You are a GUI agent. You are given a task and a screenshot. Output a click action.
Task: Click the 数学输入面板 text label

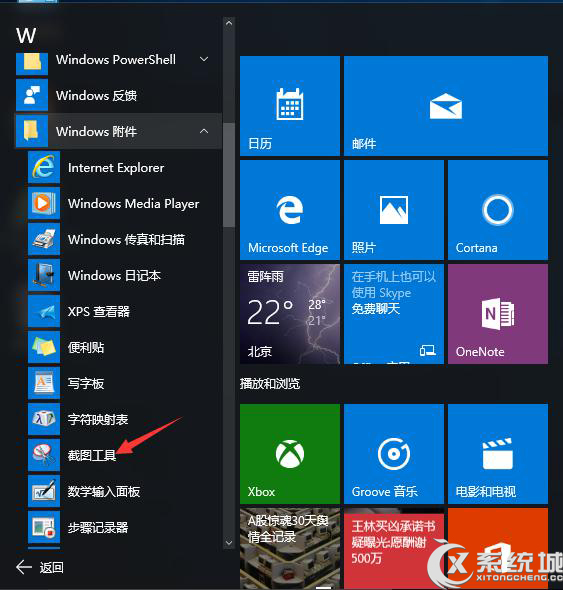tap(104, 491)
